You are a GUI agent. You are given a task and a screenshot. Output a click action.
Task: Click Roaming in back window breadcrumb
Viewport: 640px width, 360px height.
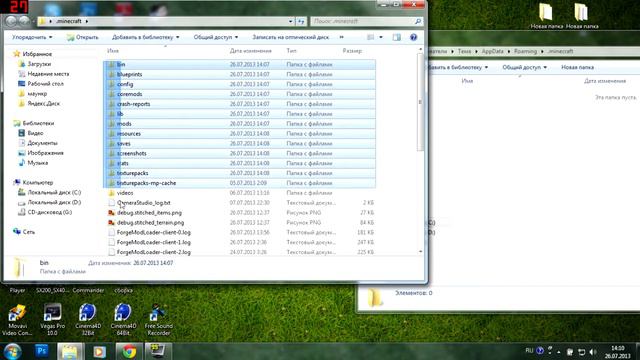525,51
